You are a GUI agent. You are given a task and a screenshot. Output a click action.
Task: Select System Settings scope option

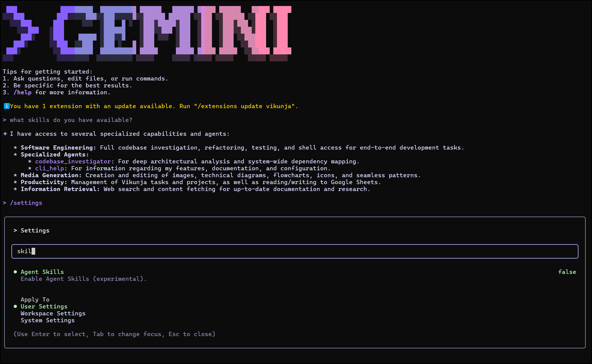coord(48,320)
